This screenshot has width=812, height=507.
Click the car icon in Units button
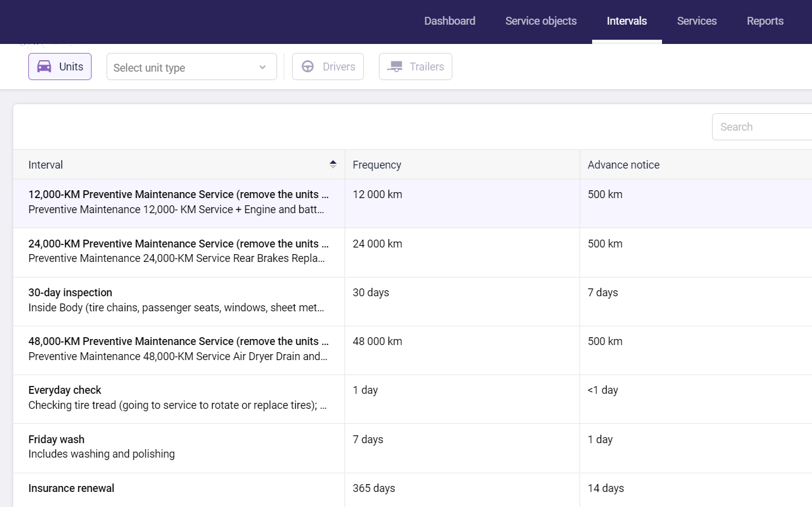click(x=44, y=67)
